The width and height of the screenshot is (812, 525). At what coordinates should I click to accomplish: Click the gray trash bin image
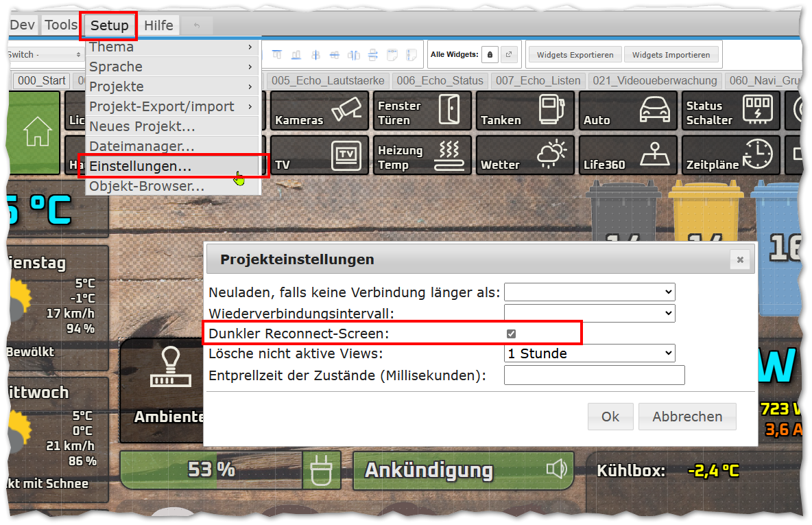tap(623, 211)
